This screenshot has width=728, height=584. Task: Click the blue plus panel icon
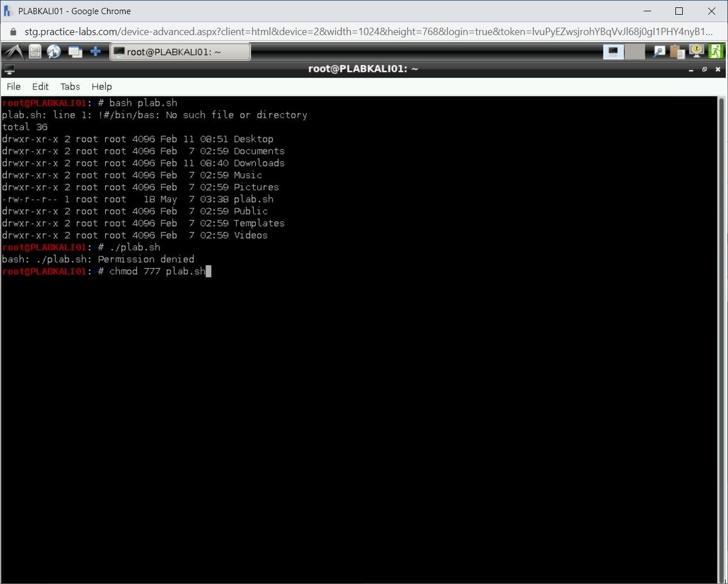tap(96, 52)
